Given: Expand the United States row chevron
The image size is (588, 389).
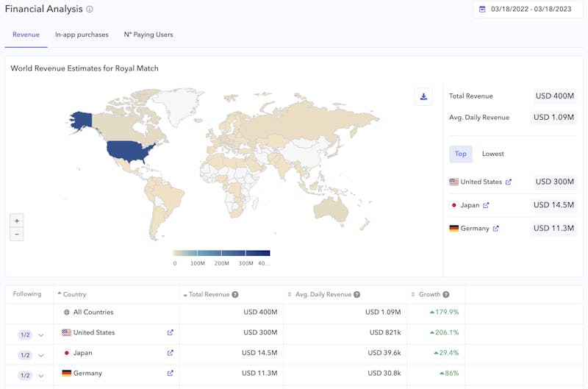Looking at the screenshot, I should (41, 335).
